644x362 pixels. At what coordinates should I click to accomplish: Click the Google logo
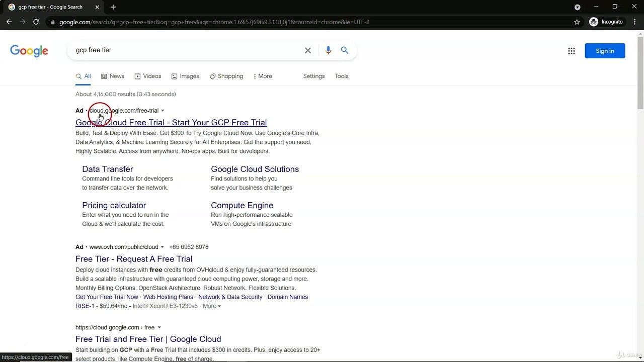point(29,51)
